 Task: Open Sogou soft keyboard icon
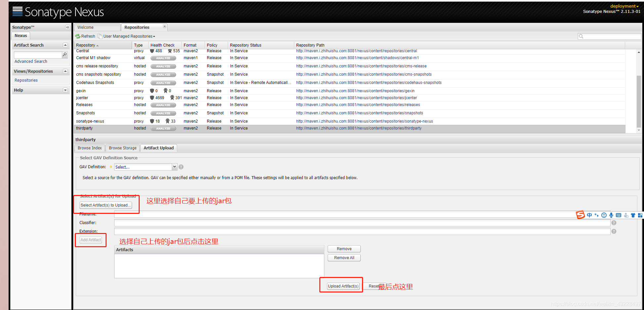tap(619, 215)
